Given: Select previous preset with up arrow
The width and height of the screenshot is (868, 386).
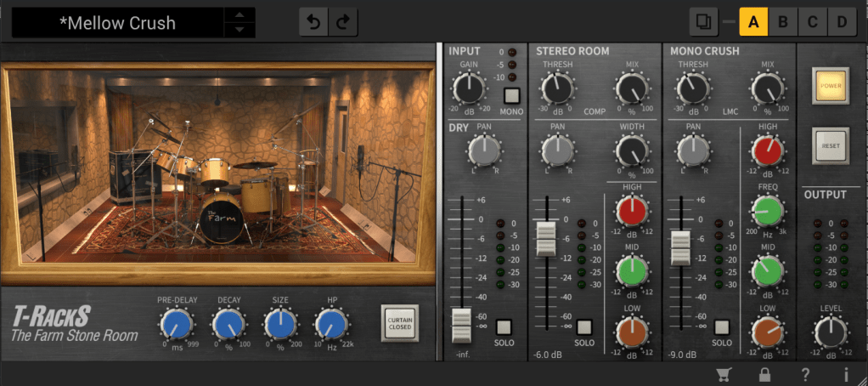Looking at the screenshot, I should coord(240,15).
